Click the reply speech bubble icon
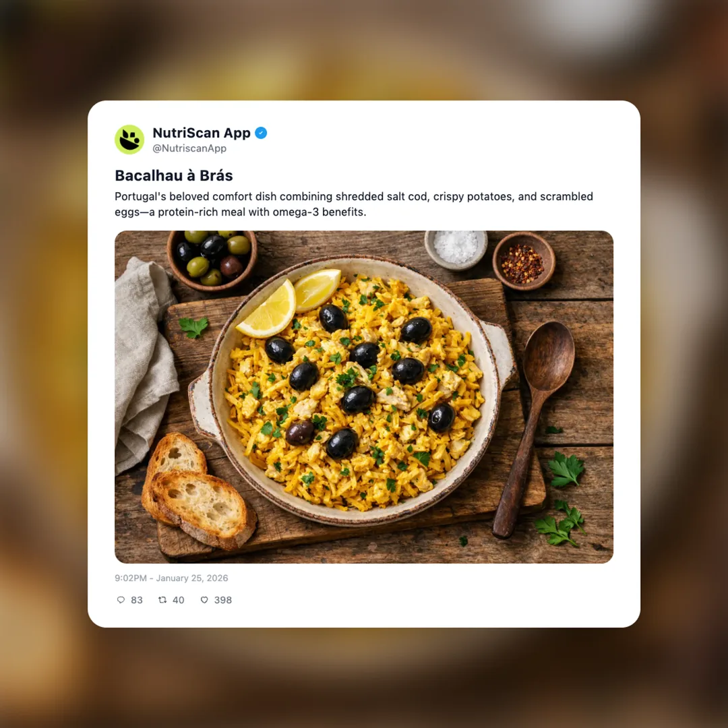Screen dimensions: 728x728 click(121, 600)
